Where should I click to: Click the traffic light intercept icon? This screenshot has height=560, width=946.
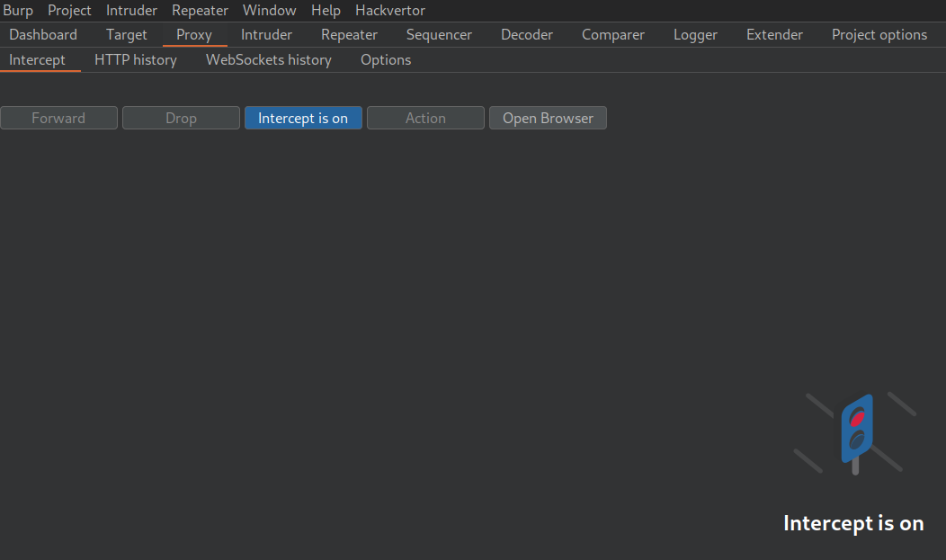(855, 431)
